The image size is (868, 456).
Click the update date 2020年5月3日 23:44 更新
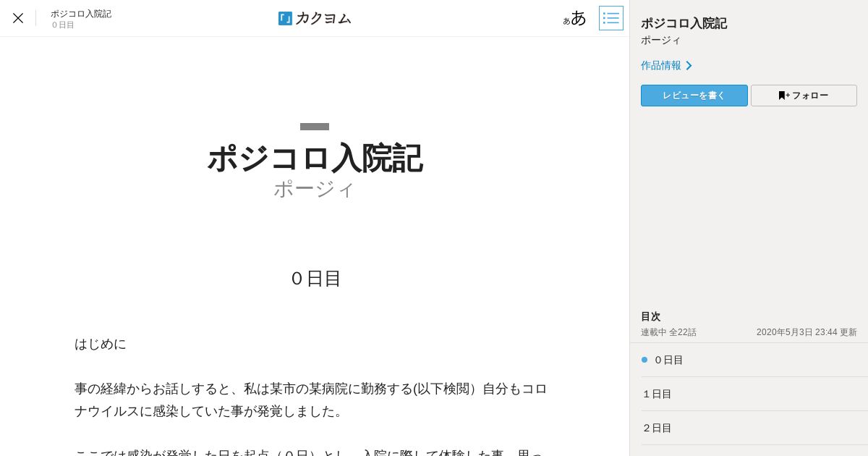[x=807, y=332]
